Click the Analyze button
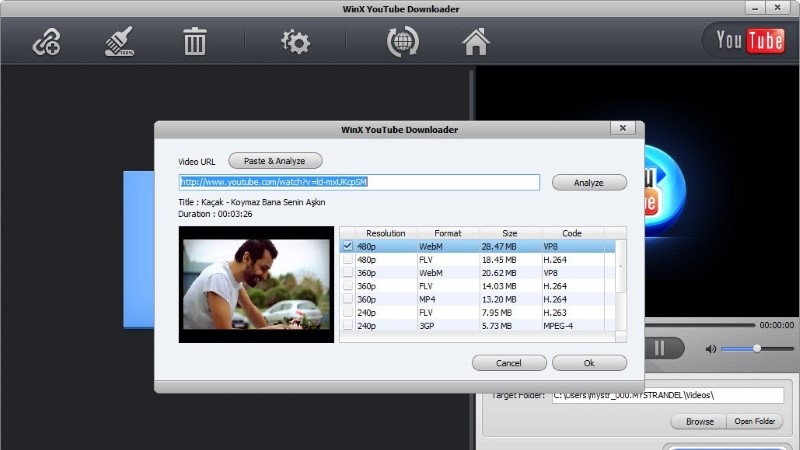This screenshot has width=800, height=450. 589,182
